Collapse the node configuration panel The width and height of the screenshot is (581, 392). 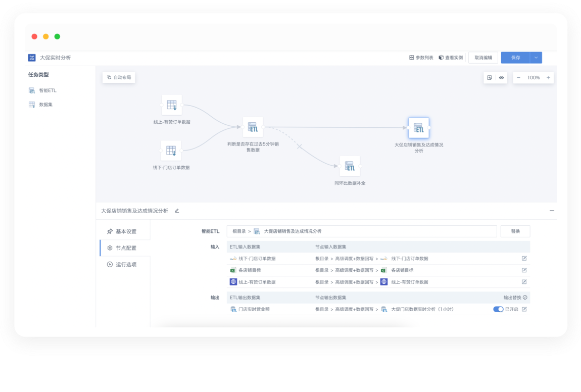pyautogui.click(x=552, y=211)
